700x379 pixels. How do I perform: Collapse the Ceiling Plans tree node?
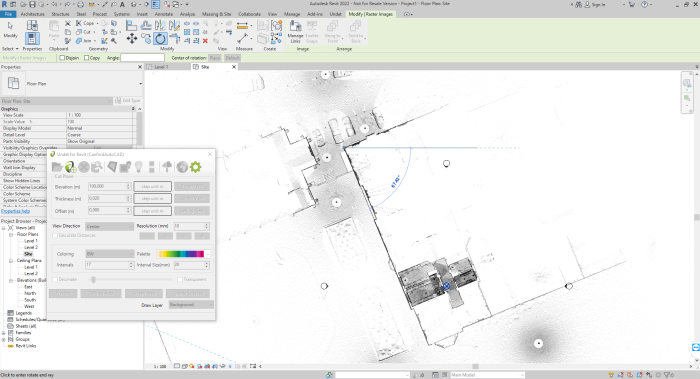point(11,261)
